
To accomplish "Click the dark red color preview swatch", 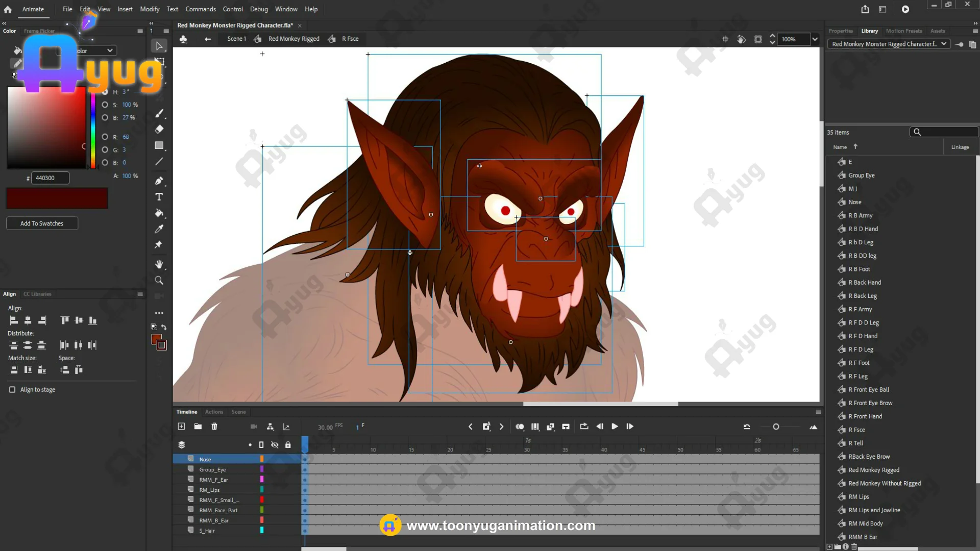I will coord(57,198).
